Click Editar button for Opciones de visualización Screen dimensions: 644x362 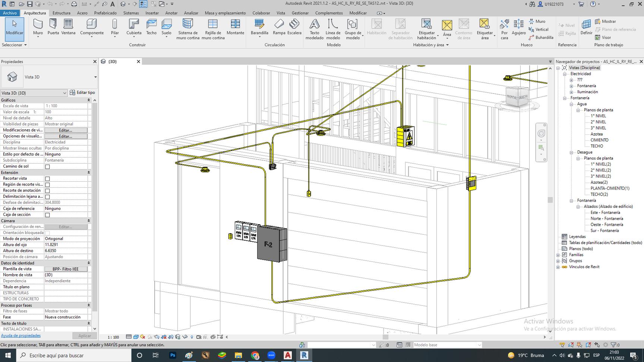[x=66, y=136]
